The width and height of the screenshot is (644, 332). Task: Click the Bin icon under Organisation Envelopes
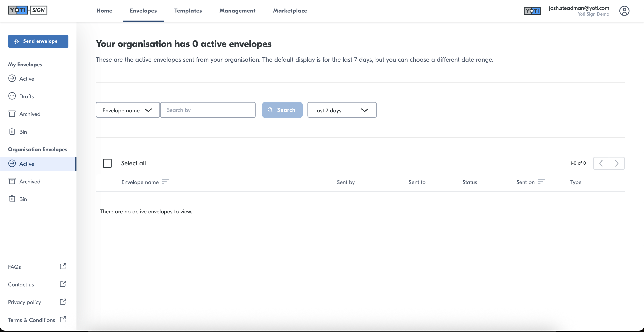(12, 199)
